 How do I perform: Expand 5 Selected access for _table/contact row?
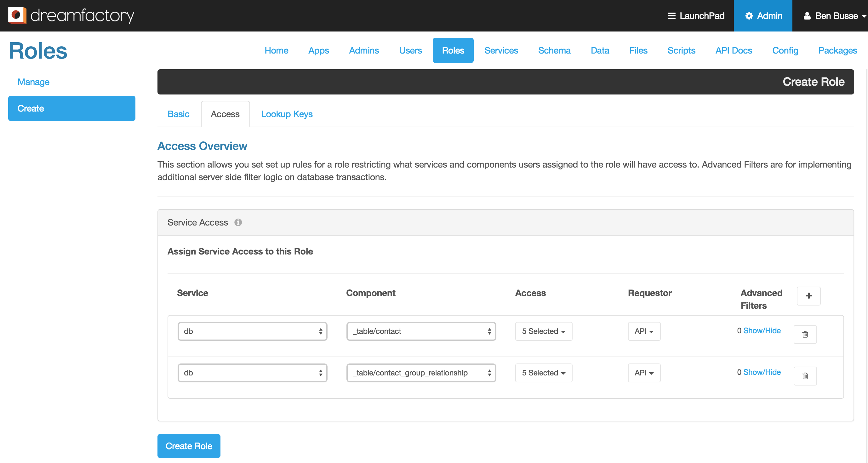pos(544,331)
